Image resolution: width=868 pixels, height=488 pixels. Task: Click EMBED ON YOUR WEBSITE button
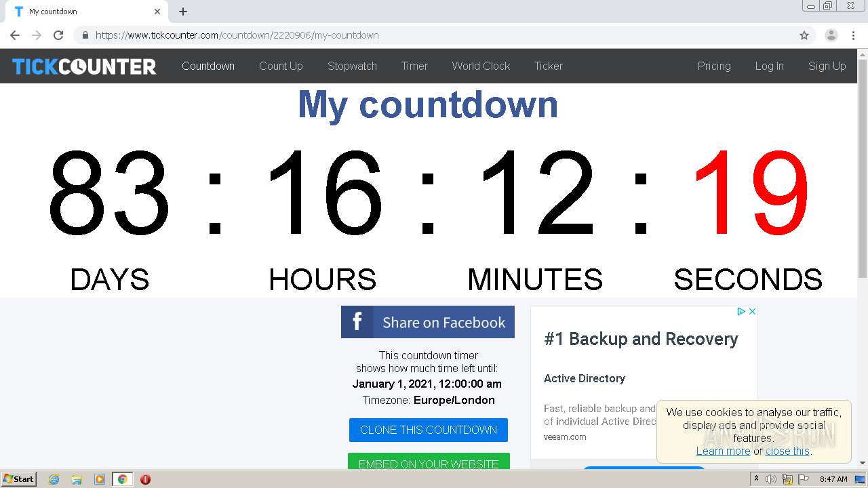click(x=429, y=461)
